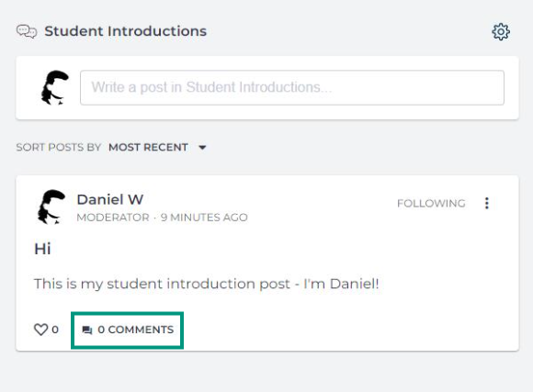The image size is (533, 392).
Task: Click the 'Student Introductions' space title
Action: [125, 31]
